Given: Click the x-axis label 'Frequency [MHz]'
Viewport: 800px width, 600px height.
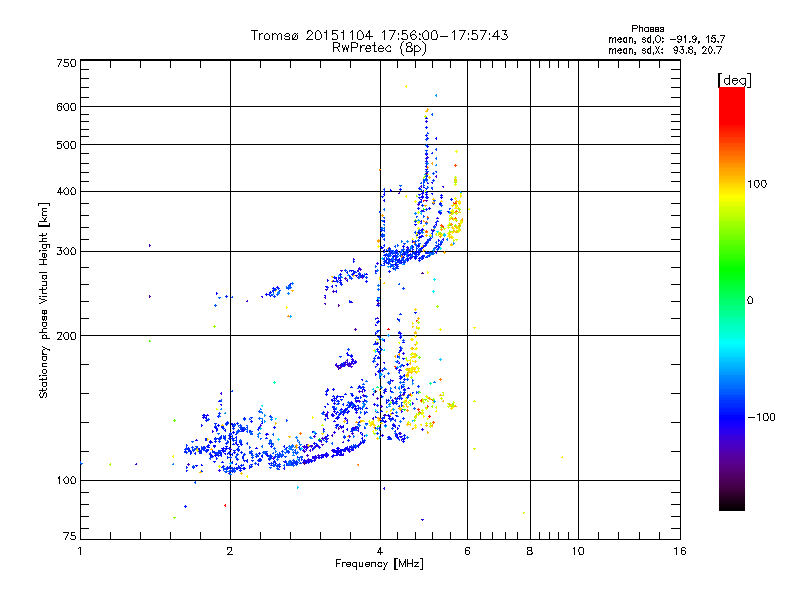Looking at the screenshot, I should click(x=379, y=564).
